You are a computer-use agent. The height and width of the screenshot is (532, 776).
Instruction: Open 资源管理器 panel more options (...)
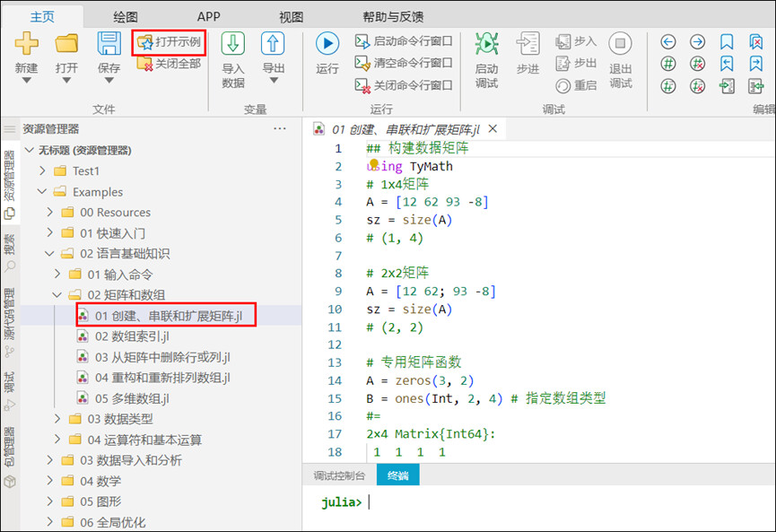[280, 128]
